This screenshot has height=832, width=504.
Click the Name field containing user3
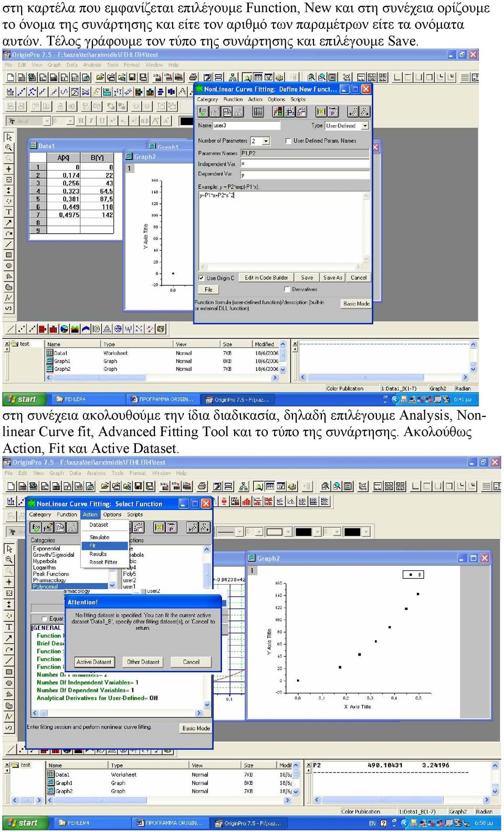246,126
